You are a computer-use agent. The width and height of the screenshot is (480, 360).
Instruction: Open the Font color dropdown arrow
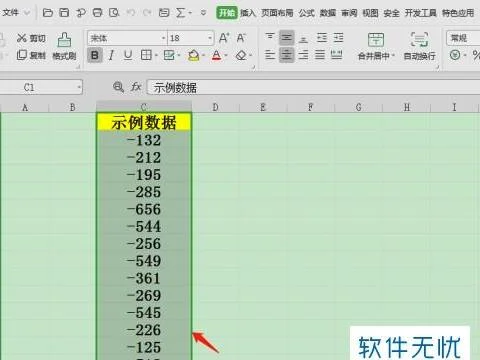point(226,56)
